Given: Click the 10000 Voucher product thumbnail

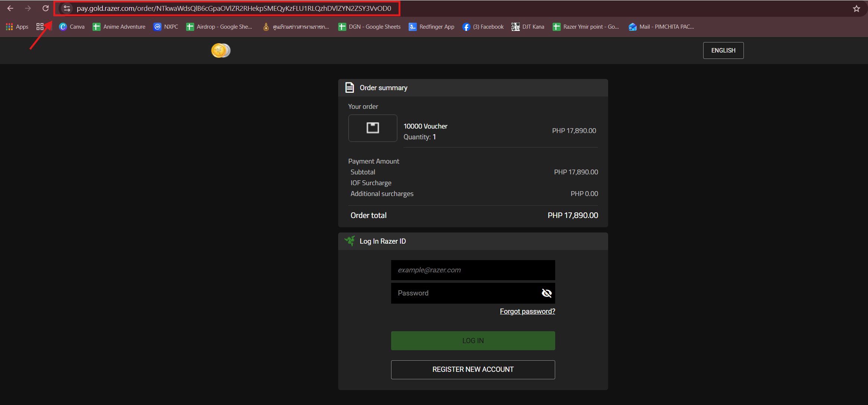Looking at the screenshot, I should [372, 128].
